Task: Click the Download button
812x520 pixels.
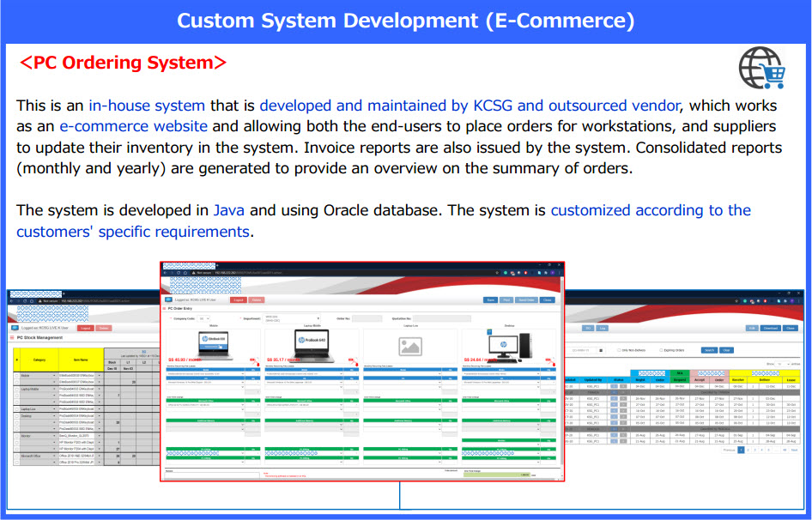Action: click(x=770, y=328)
